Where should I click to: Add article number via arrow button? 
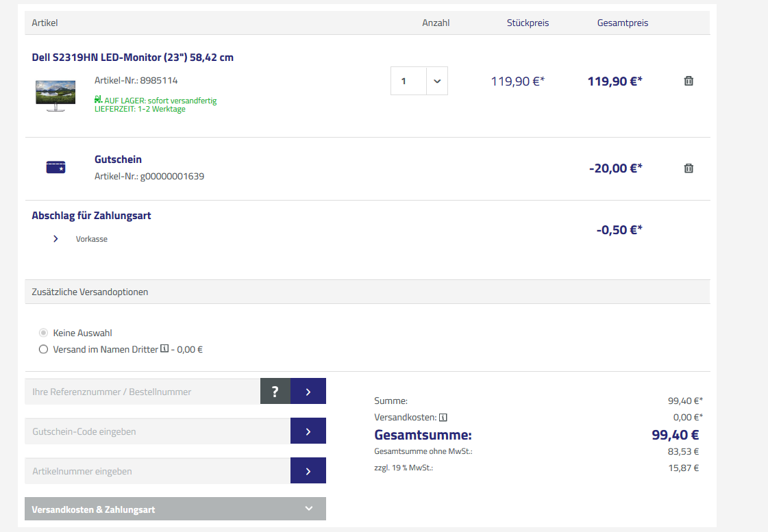tap(308, 471)
